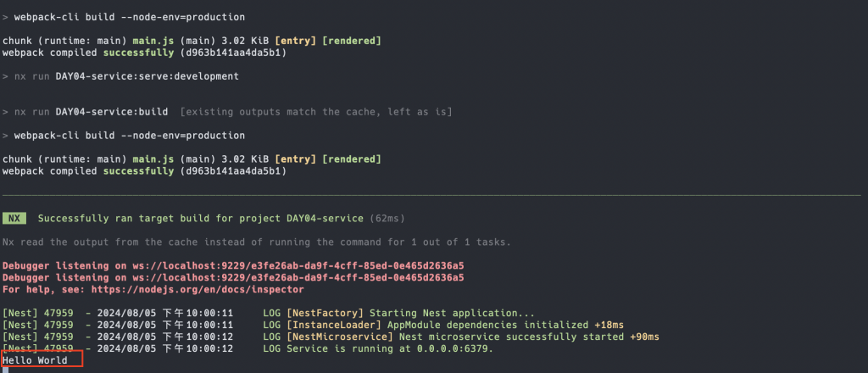
Task: Click the cache notice about existing outputs
Action: click(x=316, y=112)
